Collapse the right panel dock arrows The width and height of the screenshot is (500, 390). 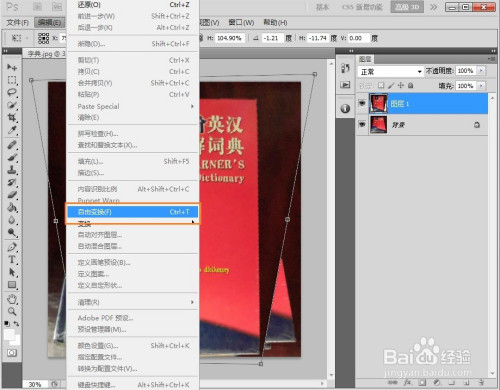pos(493,51)
